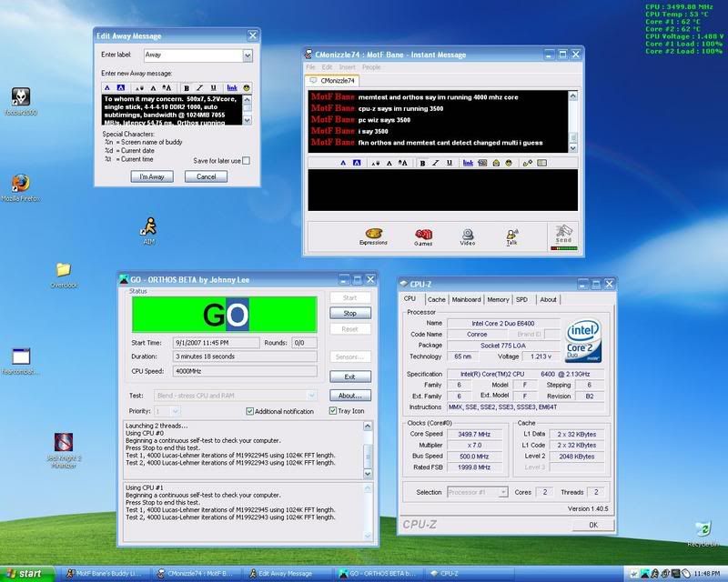Click the Italic icon in Instant Message toolbar

436,163
